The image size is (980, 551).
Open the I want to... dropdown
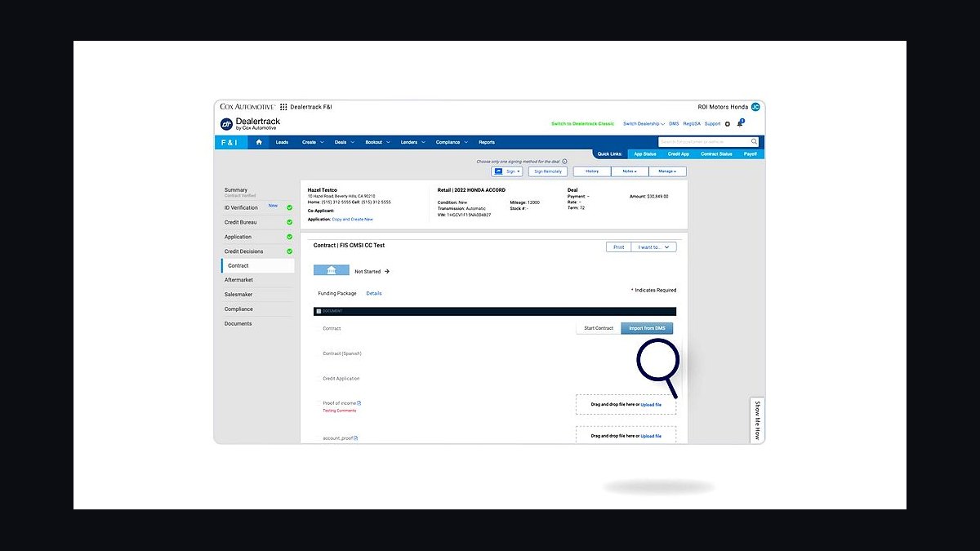653,247
